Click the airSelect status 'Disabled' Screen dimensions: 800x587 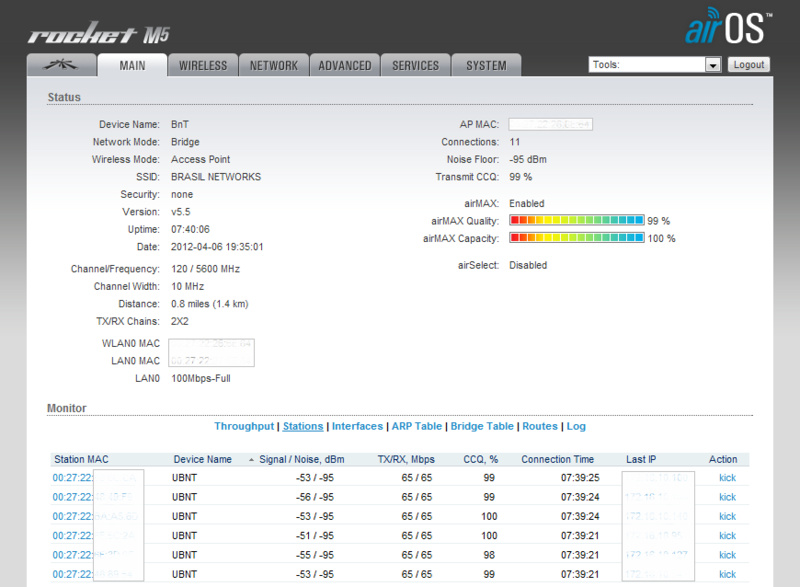528,265
